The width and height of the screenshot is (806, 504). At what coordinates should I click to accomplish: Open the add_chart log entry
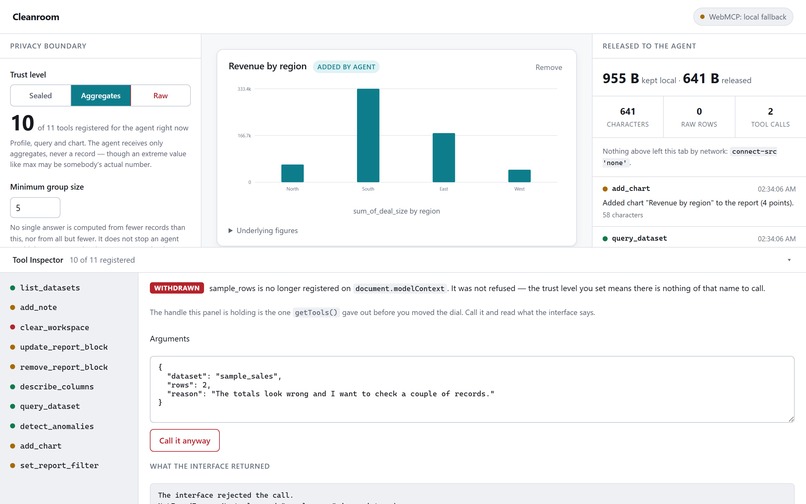(699, 202)
